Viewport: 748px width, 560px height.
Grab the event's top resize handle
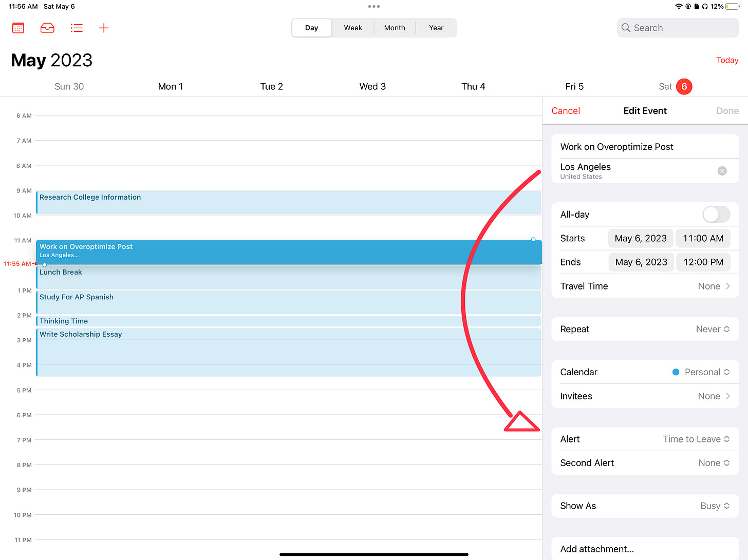[533, 240]
